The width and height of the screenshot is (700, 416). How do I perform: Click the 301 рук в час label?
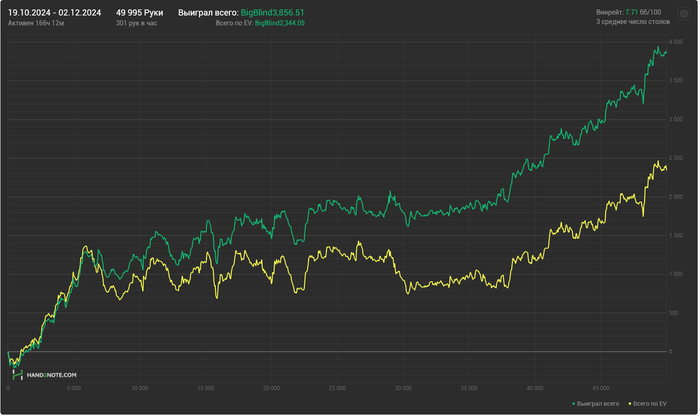point(137,23)
